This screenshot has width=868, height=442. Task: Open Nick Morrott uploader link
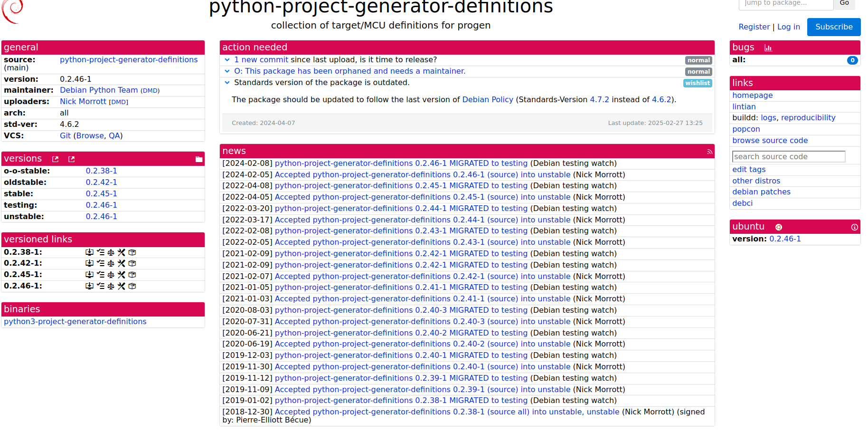(83, 102)
